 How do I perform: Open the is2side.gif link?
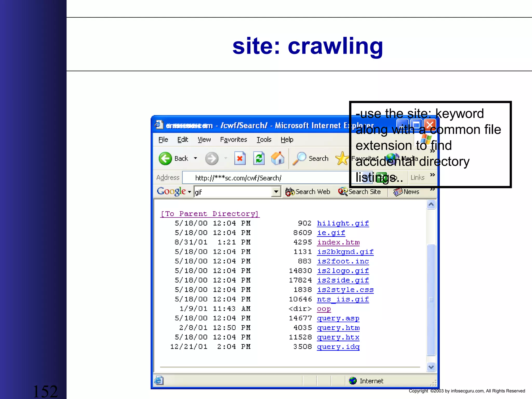pos(343,280)
